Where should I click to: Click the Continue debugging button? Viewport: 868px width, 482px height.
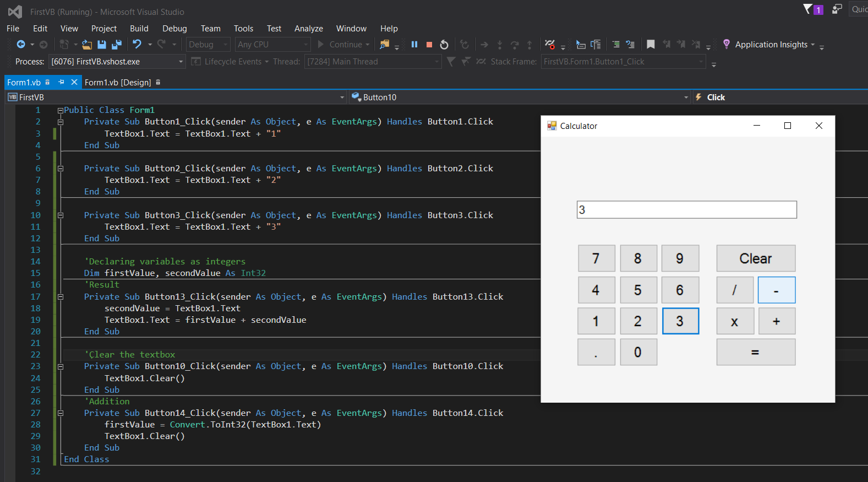click(343, 45)
